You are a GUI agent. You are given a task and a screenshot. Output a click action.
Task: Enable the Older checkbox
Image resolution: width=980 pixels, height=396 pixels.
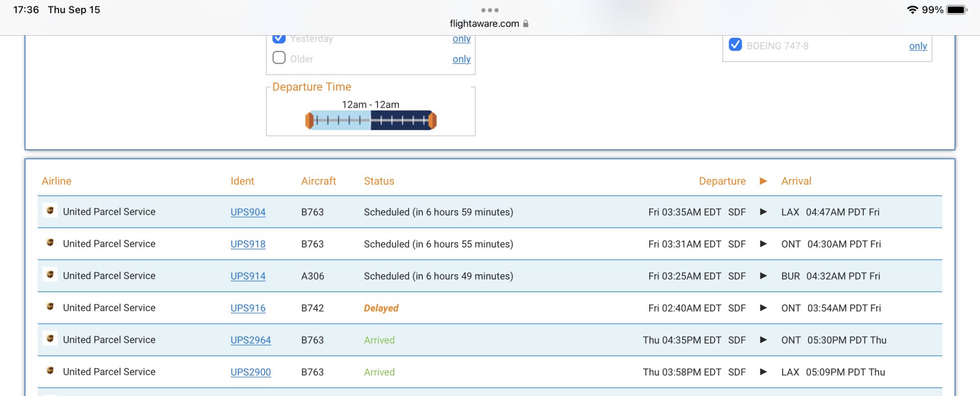pos(279,58)
